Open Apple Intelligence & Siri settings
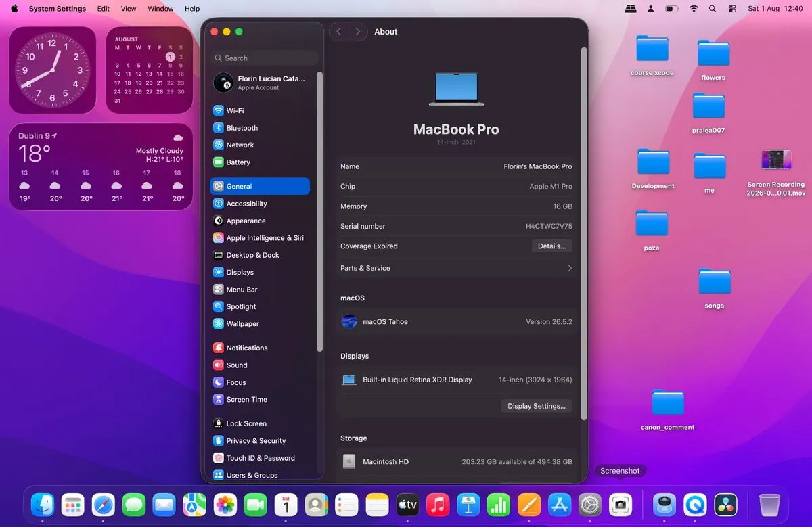Image resolution: width=812 pixels, height=527 pixels. [x=260, y=238]
